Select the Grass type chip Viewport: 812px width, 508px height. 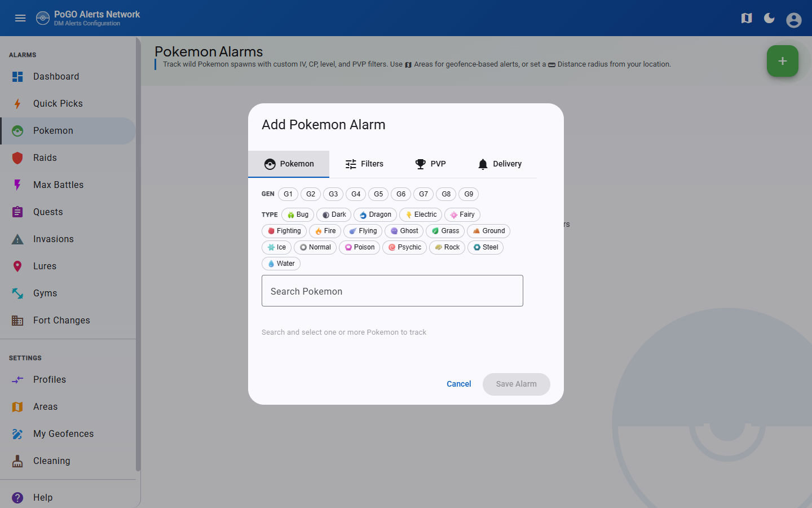[x=445, y=231]
